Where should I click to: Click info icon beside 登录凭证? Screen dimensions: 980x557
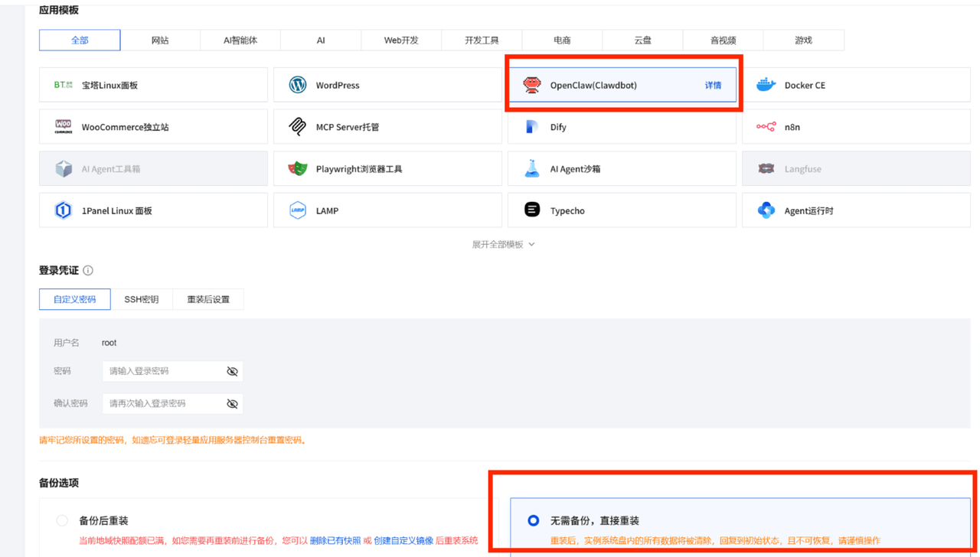88,270
